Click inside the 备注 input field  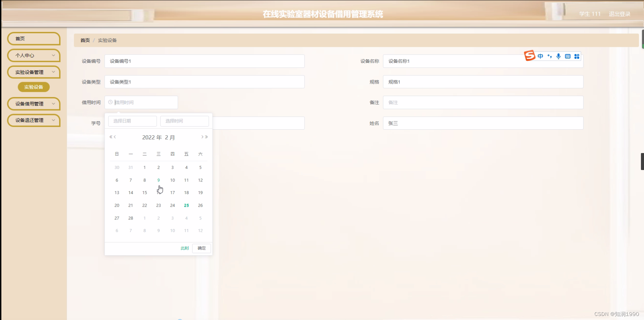click(x=483, y=102)
